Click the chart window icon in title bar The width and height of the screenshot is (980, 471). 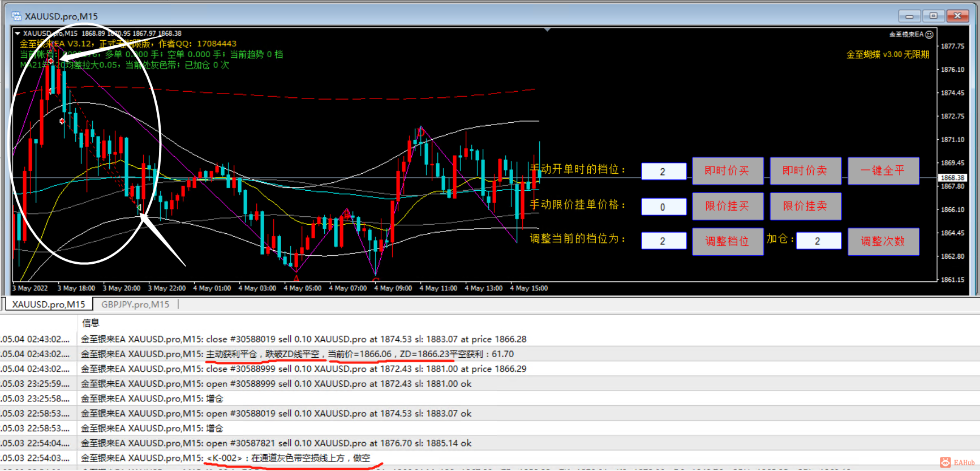pos(16,16)
